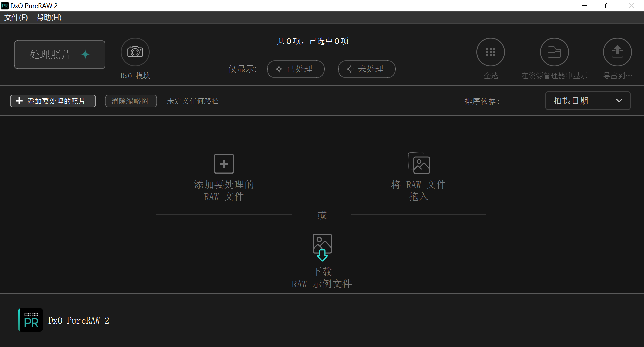Minimize the DxO PureRAW 2 window
Image resolution: width=644 pixels, height=347 pixels.
[585, 6]
